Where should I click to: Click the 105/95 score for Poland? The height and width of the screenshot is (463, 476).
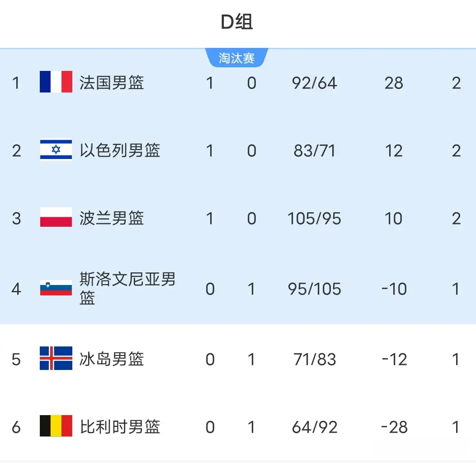coord(315,219)
